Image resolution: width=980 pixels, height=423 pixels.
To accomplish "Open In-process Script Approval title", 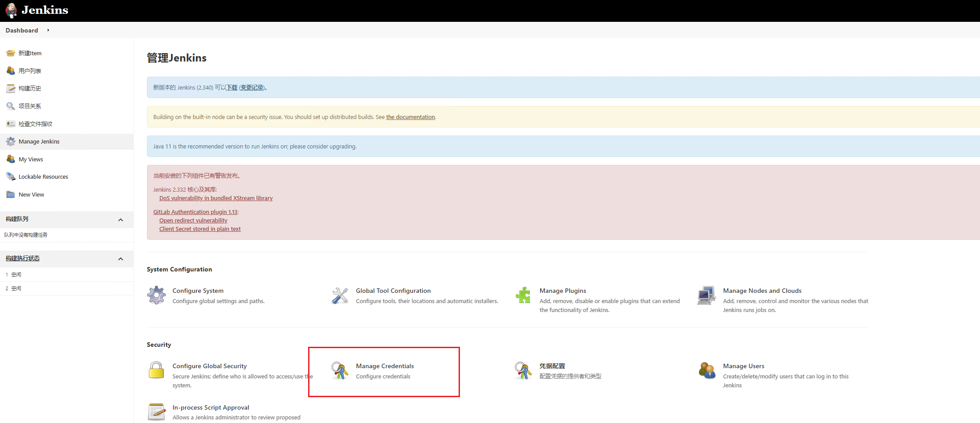I will 211,407.
